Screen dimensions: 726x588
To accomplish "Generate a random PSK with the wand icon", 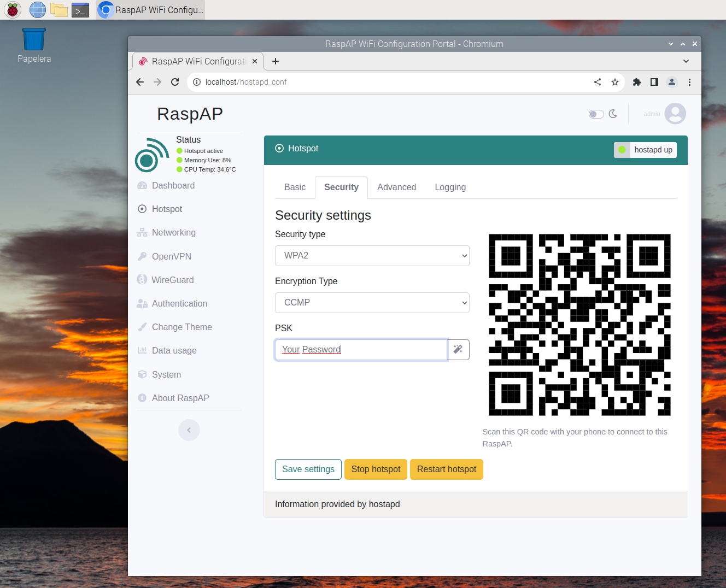I will tap(458, 350).
